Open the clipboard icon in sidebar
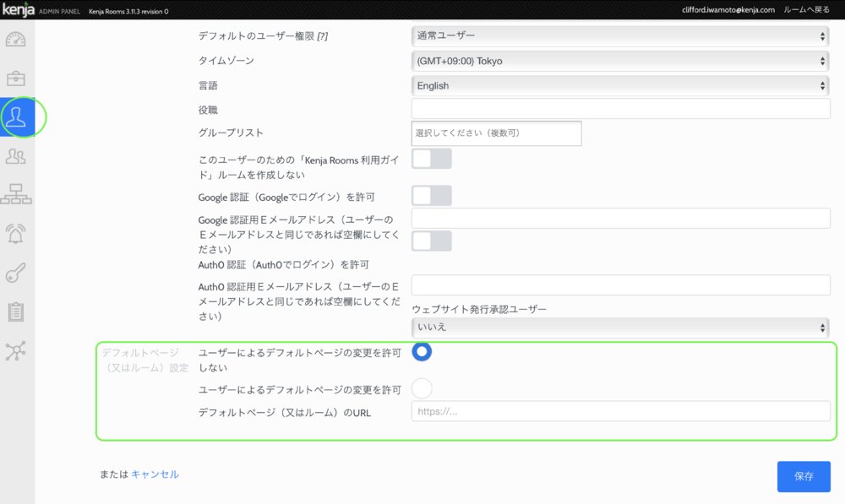Image resolution: width=845 pixels, height=504 pixels. tap(15, 312)
